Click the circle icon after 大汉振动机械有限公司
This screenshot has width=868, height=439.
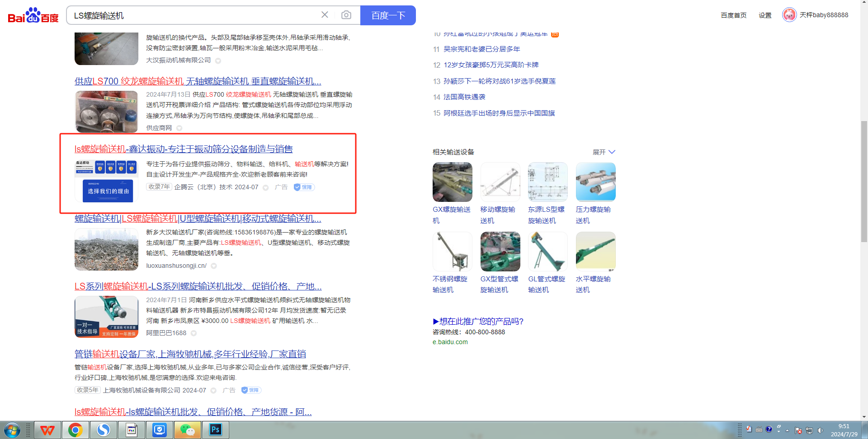tap(218, 61)
